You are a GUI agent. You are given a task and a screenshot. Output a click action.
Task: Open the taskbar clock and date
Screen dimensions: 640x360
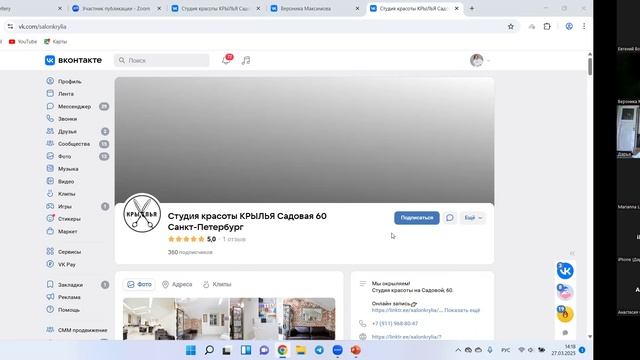tap(563, 350)
